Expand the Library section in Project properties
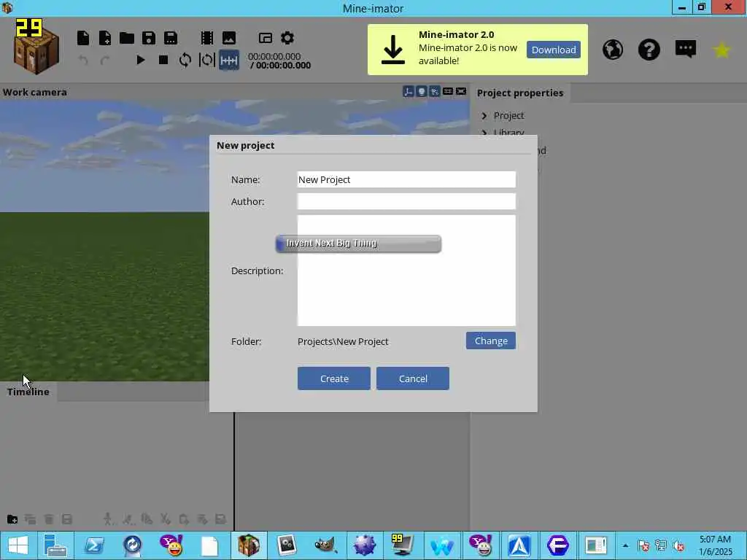The width and height of the screenshot is (747, 560). (x=484, y=133)
